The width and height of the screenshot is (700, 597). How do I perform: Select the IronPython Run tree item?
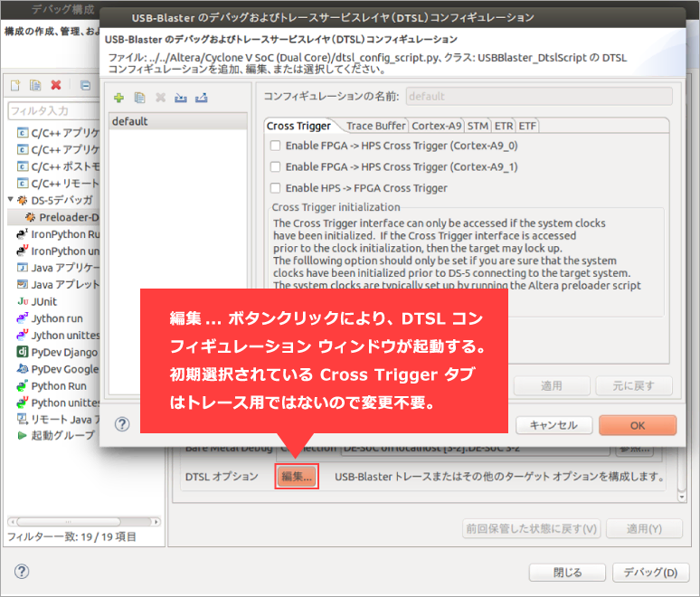(58, 234)
